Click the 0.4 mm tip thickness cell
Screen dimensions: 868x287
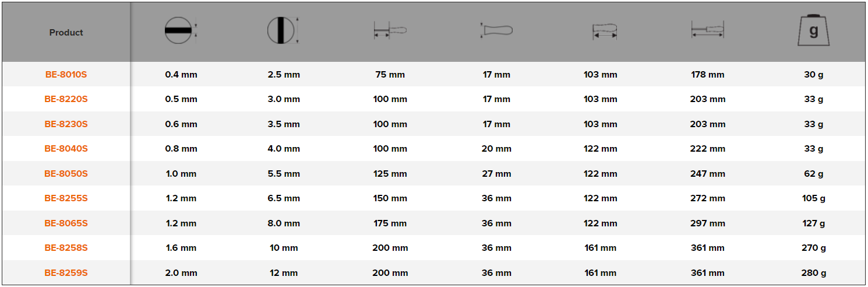pyautogui.click(x=181, y=75)
